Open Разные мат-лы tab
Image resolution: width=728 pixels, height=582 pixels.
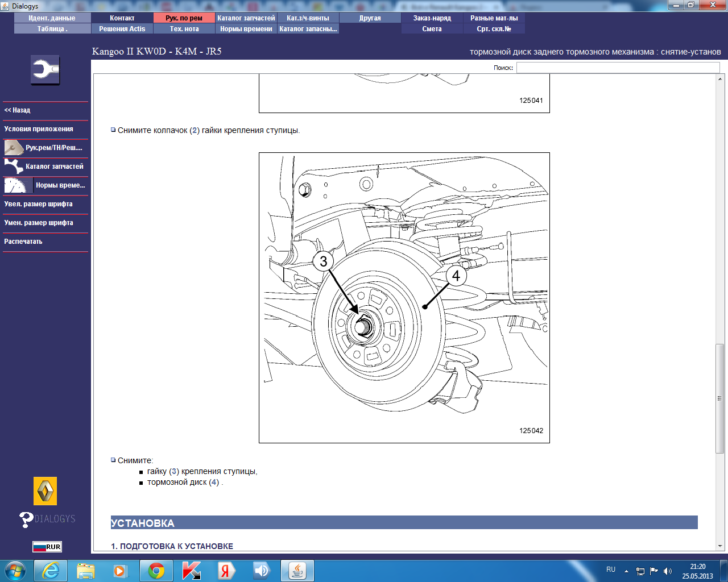(494, 18)
